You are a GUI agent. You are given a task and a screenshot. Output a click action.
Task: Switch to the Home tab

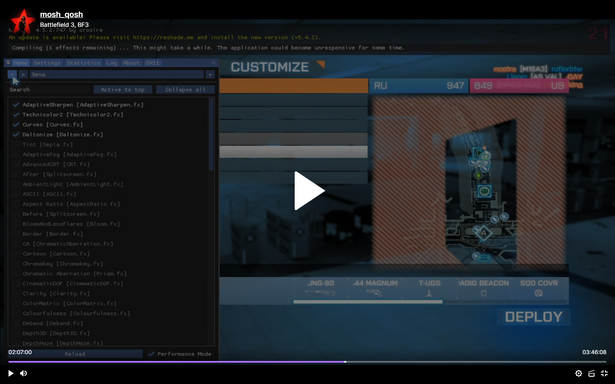tap(20, 63)
